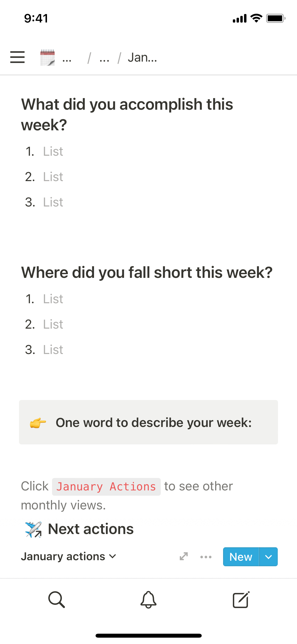
Task: Tap the airplane Next actions icon
Action: pos(33,529)
